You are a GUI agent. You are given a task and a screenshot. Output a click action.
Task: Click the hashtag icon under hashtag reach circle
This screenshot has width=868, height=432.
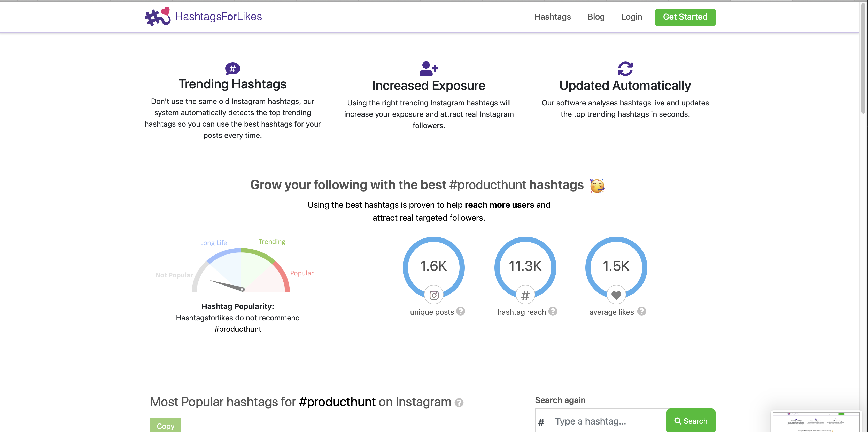coord(525,295)
